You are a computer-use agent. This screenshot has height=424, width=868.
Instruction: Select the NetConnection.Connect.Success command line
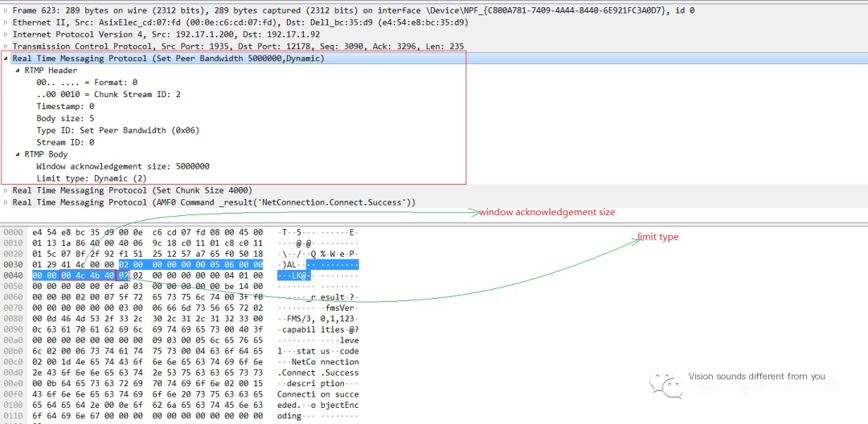[214, 203]
